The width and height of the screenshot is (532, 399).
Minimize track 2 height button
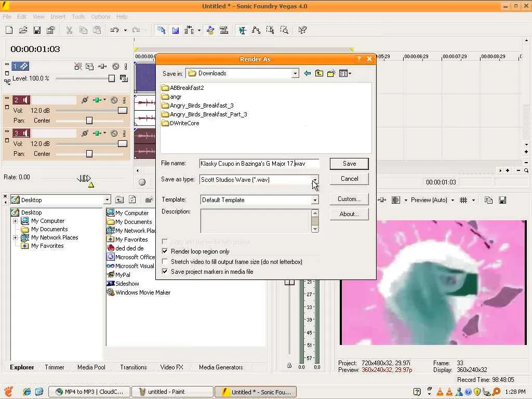[x=7, y=98]
